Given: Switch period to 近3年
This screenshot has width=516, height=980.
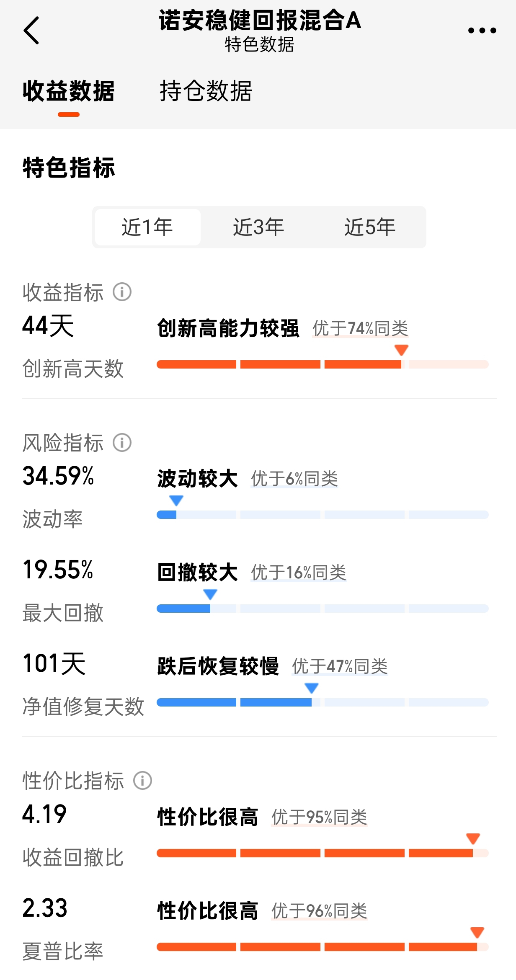Looking at the screenshot, I should (x=259, y=227).
